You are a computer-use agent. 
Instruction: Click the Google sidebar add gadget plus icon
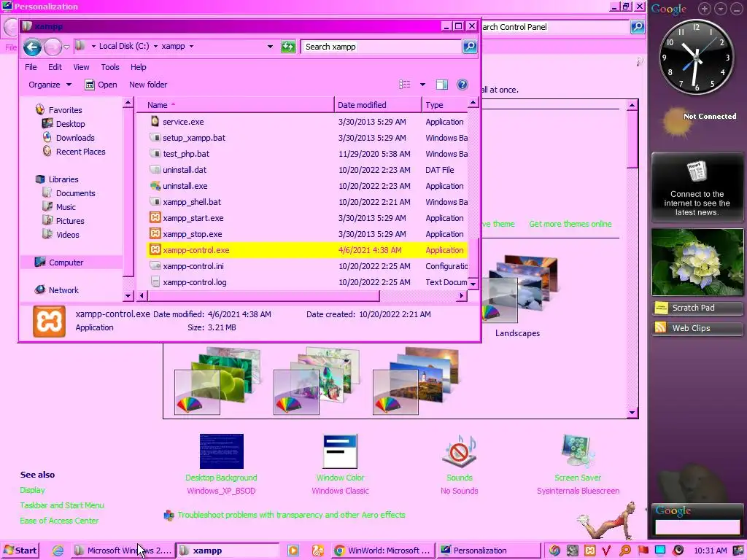point(705,9)
